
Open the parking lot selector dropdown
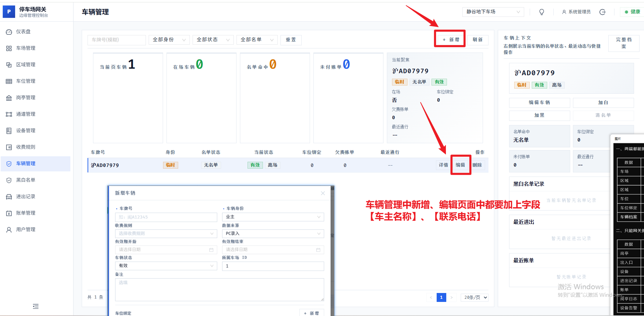click(493, 12)
